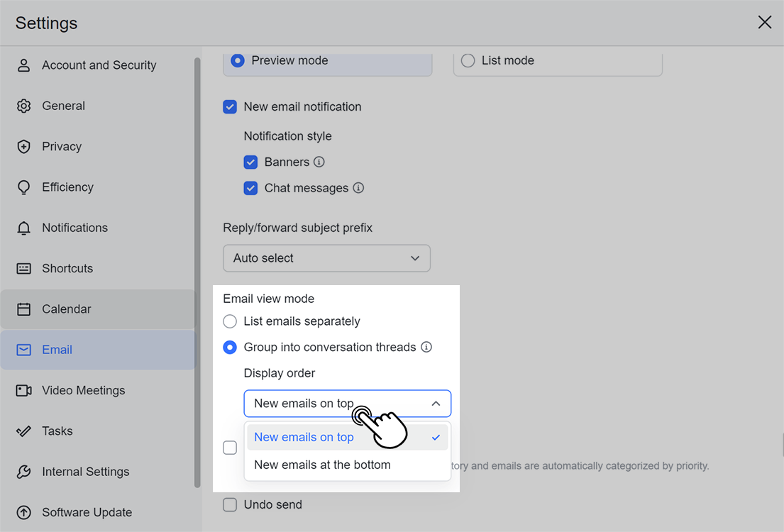This screenshot has width=784, height=532.
Task: Switch to Shortcuts settings
Action: (98, 269)
